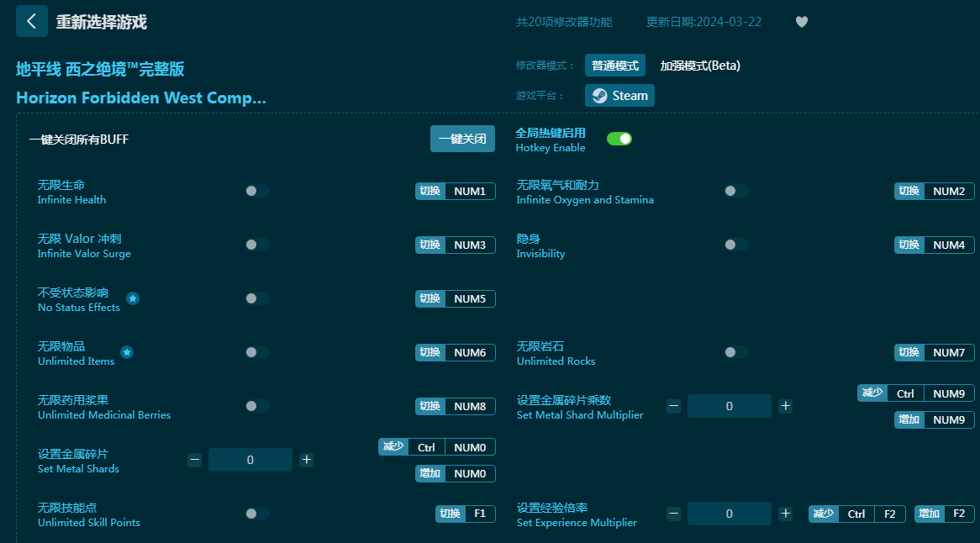Screen dimensions: 980x543
Task: Click 增加 NUM0 hotkey for Metal Shards
Action: tap(455, 473)
